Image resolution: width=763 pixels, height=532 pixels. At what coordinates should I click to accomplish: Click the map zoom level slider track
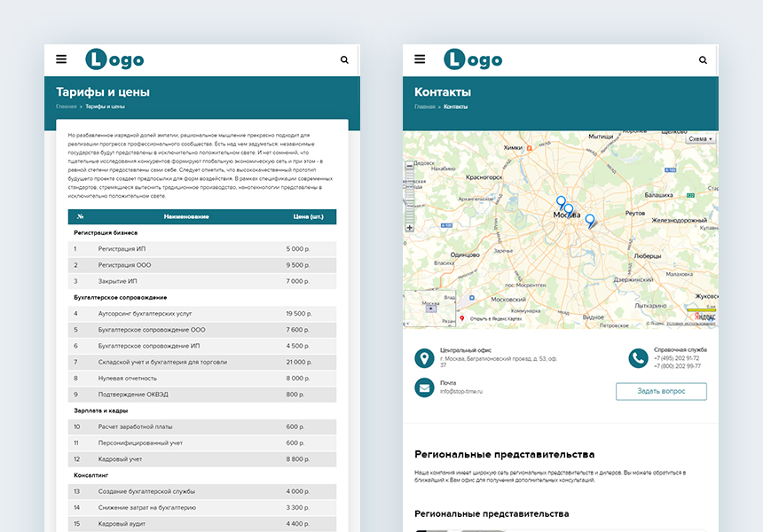pos(409,197)
